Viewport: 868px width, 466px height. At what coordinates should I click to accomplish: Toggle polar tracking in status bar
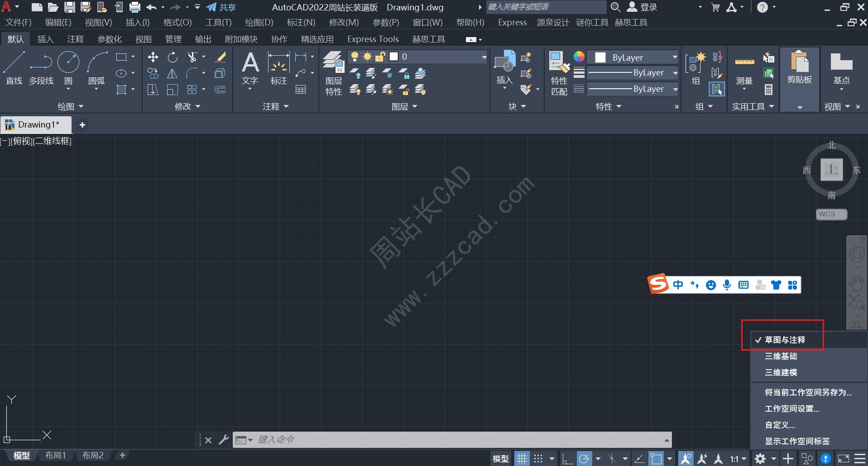pos(584,459)
